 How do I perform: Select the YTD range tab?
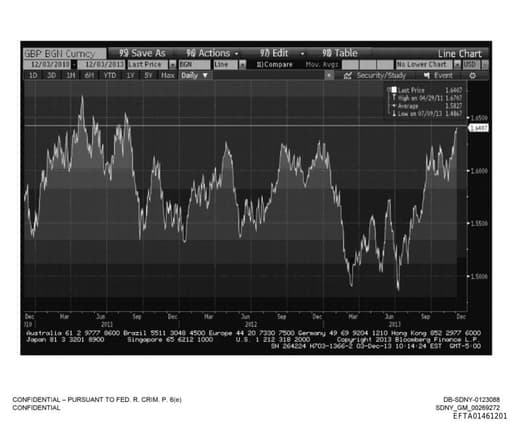click(110, 76)
